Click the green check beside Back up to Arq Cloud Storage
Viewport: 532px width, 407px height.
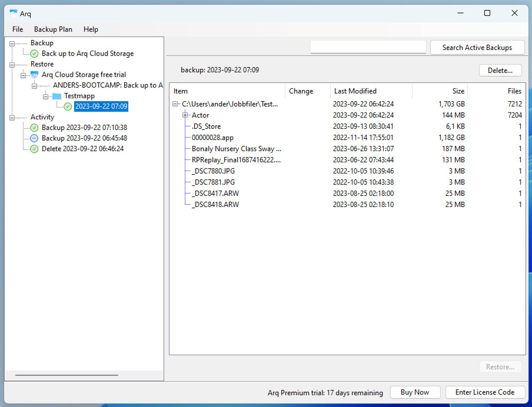point(34,54)
